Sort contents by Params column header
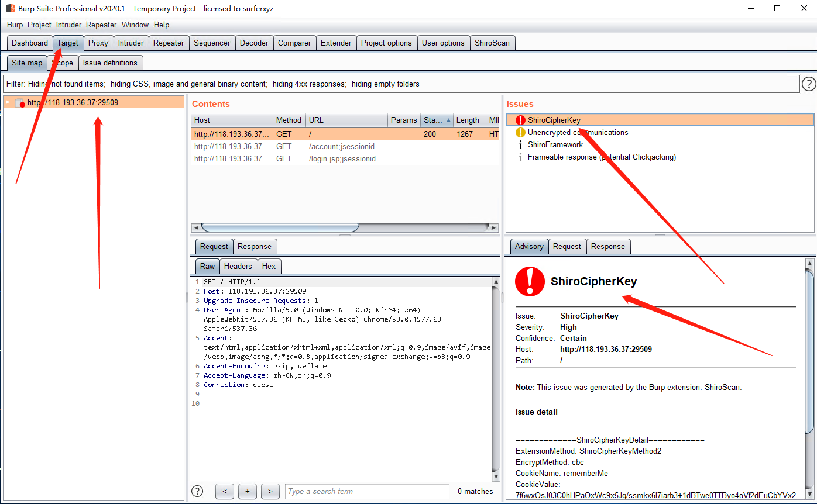 click(x=404, y=120)
